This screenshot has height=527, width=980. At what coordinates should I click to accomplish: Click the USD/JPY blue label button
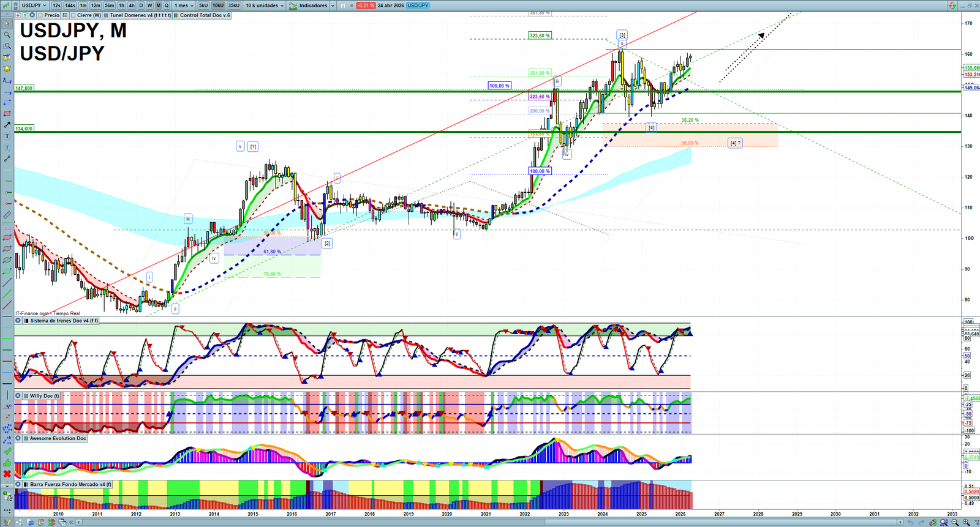pos(418,6)
